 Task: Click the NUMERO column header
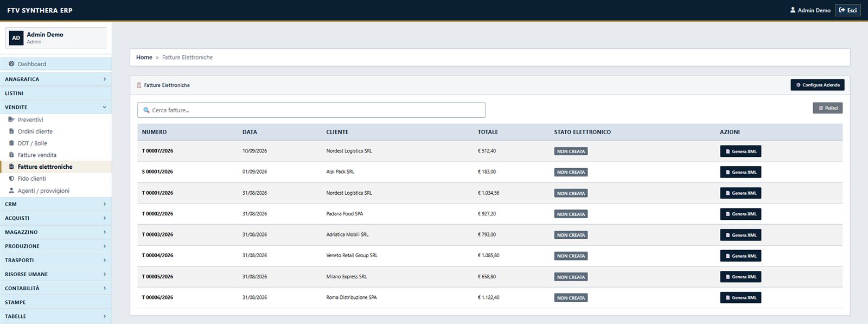coord(155,132)
